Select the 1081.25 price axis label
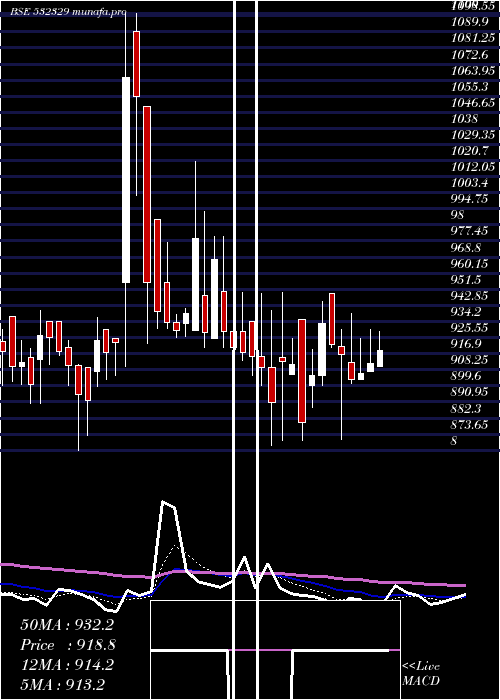500x700 pixels. coord(473,38)
